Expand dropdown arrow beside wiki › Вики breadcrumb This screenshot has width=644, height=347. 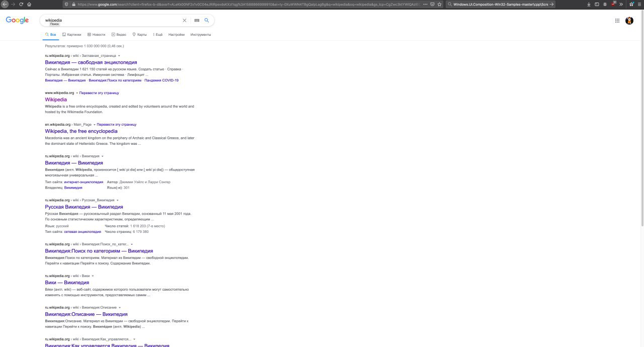click(93, 276)
